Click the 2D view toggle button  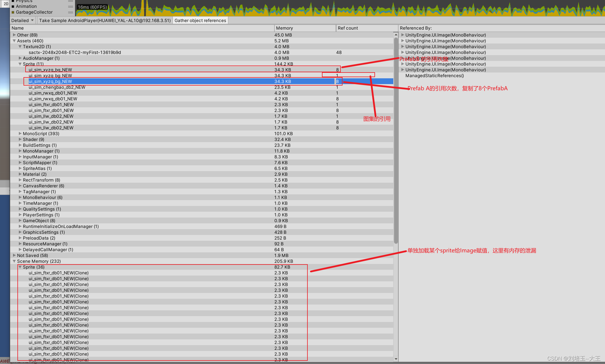[x=6, y=4]
